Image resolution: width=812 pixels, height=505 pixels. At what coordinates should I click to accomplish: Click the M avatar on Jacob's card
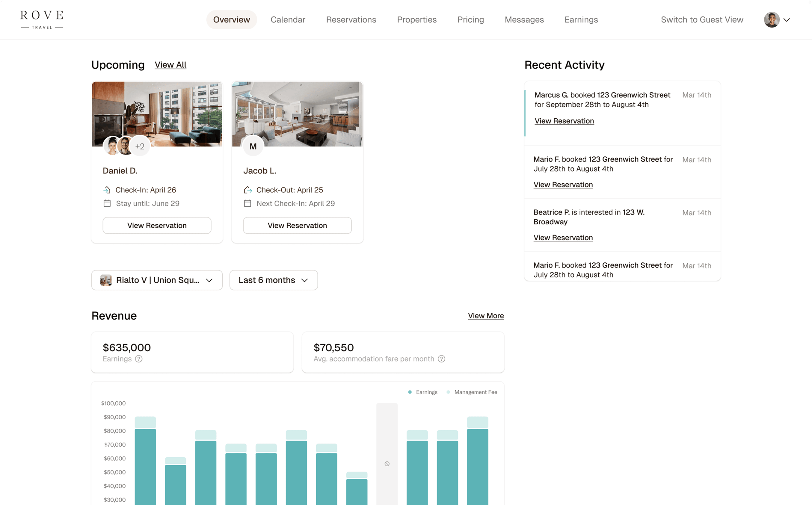pos(253,146)
